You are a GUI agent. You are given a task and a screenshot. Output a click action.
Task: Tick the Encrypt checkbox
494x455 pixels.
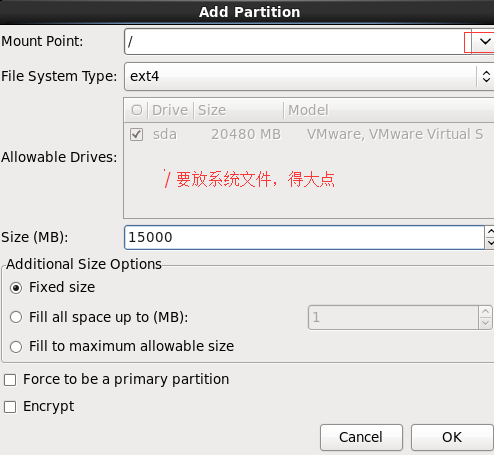(10, 407)
